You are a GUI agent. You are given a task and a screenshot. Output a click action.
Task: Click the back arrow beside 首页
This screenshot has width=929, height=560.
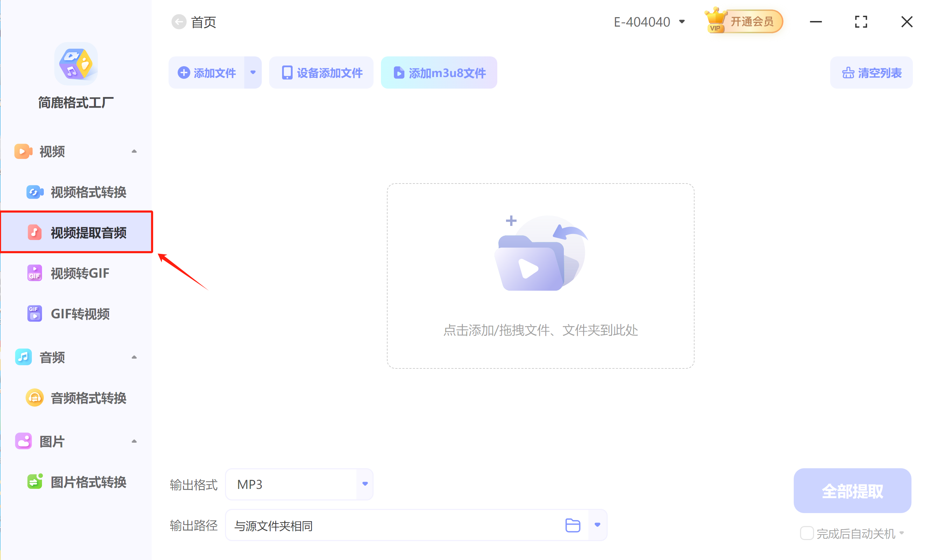pos(179,21)
